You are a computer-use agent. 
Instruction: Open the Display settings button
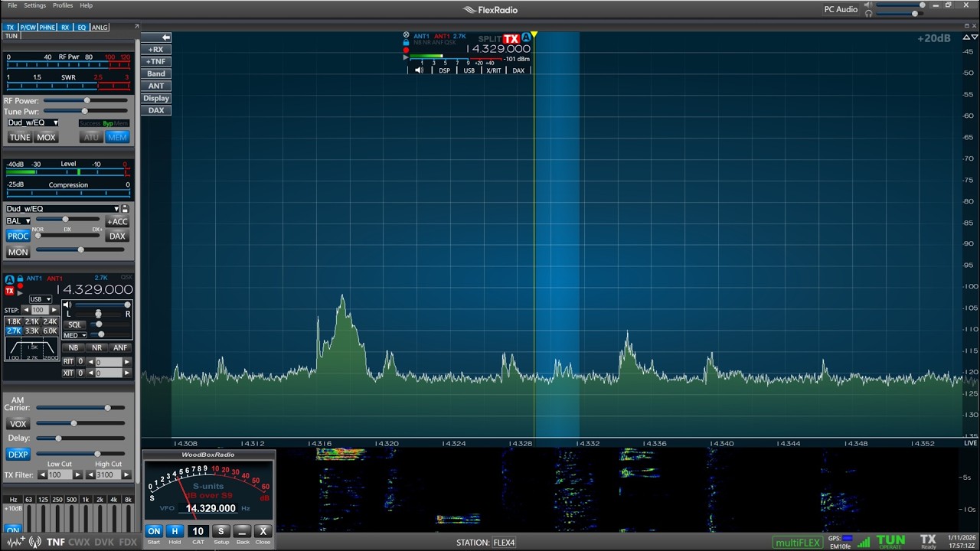click(156, 99)
